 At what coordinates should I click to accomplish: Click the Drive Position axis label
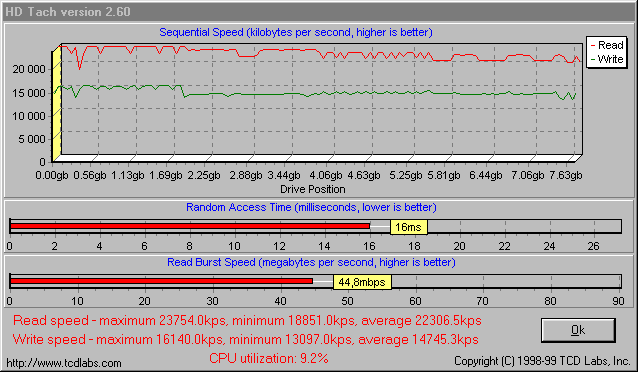pos(312,189)
